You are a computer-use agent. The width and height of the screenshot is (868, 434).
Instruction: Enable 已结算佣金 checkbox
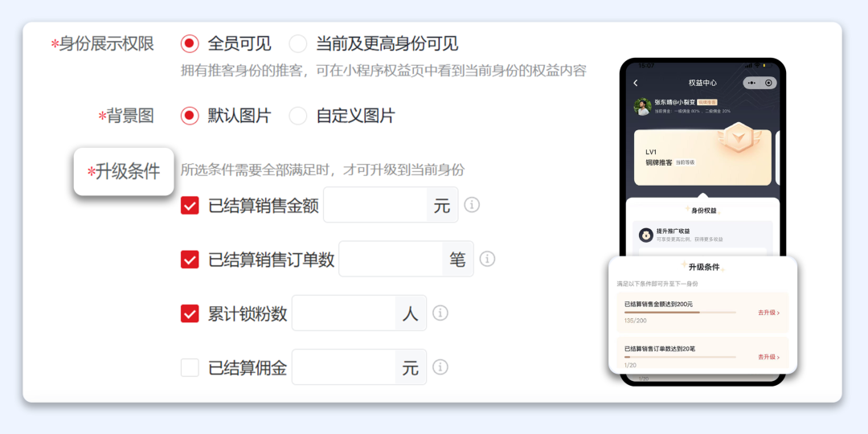click(190, 367)
